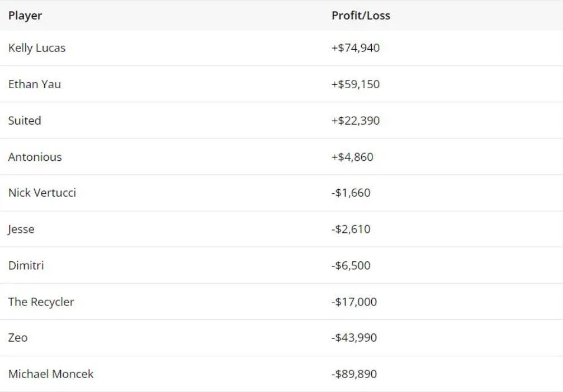Click the +$22,390 profit value
The height and width of the screenshot is (392, 563).
356,121
